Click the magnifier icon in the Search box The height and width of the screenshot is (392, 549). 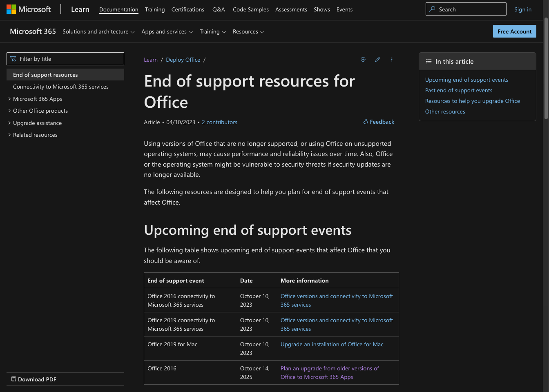pos(432,9)
